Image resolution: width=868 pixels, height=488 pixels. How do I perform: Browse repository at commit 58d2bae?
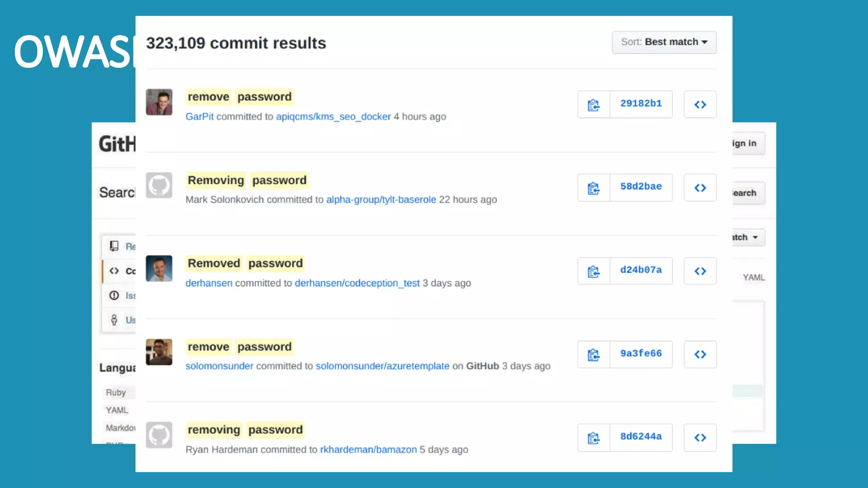point(700,188)
